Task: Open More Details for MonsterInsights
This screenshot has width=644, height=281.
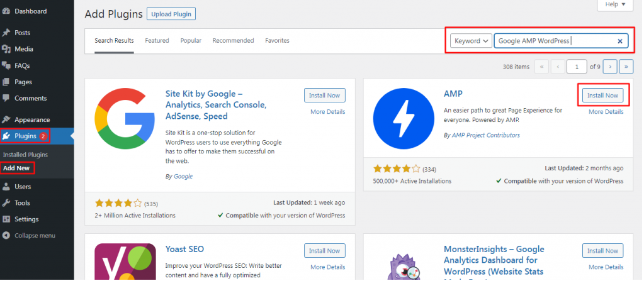Action: [x=606, y=267]
